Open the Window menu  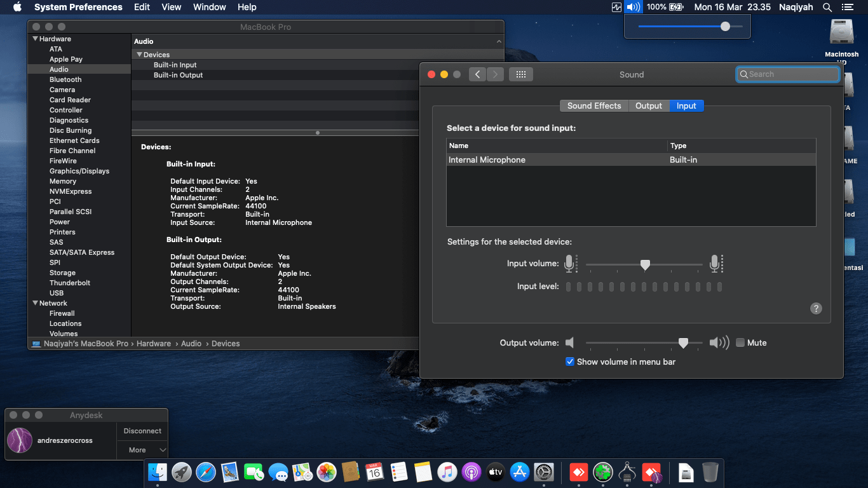[210, 7]
